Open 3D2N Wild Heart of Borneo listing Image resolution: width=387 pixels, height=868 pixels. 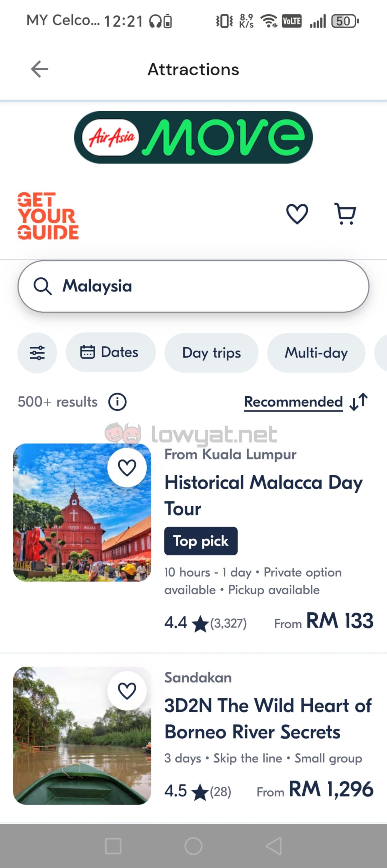(x=268, y=718)
